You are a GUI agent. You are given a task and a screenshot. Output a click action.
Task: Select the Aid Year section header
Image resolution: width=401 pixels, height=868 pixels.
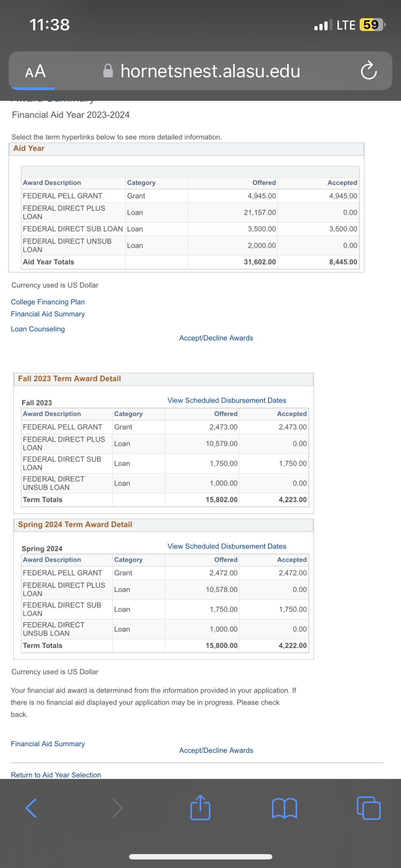[186, 149]
